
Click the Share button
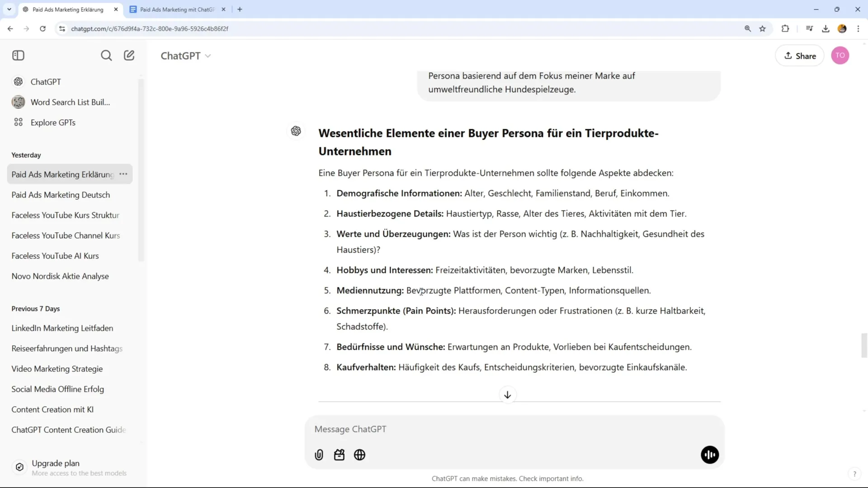point(800,56)
